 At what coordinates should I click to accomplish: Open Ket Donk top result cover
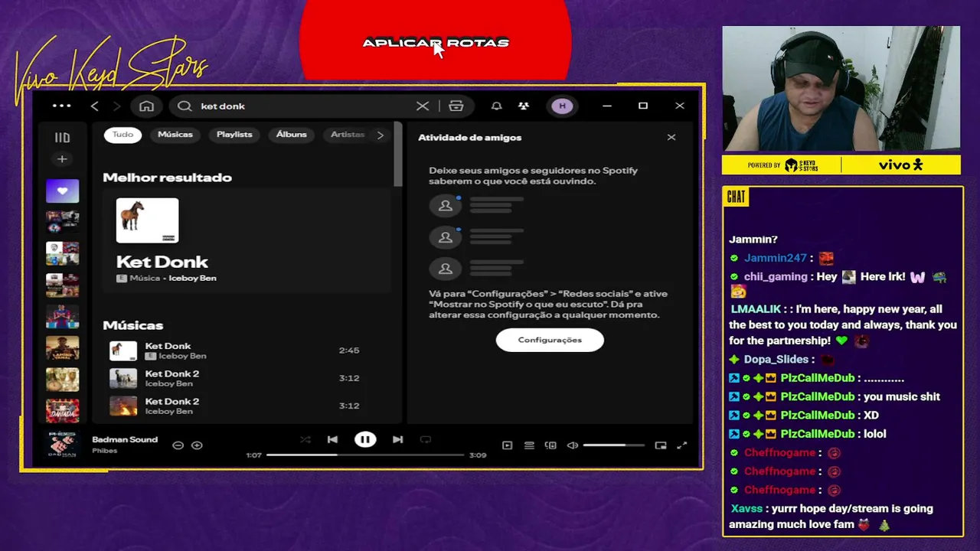pyautogui.click(x=147, y=220)
